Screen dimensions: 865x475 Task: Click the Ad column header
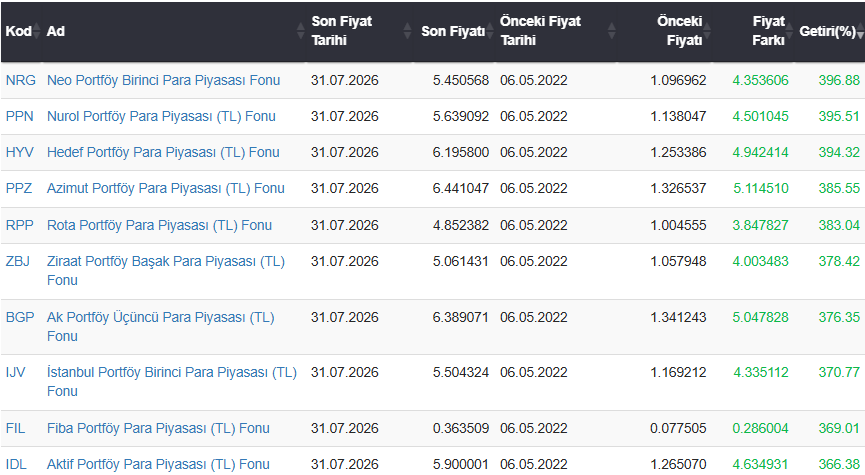pyautogui.click(x=56, y=31)
